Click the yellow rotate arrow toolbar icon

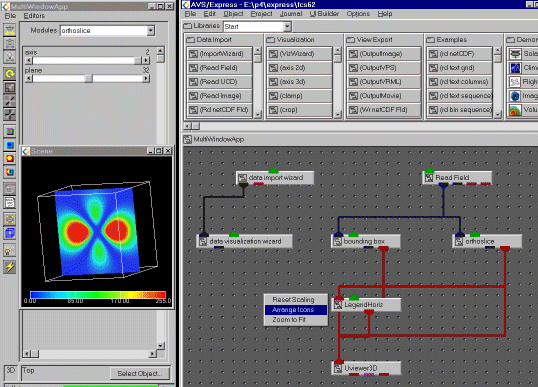(x=10, y=73)
